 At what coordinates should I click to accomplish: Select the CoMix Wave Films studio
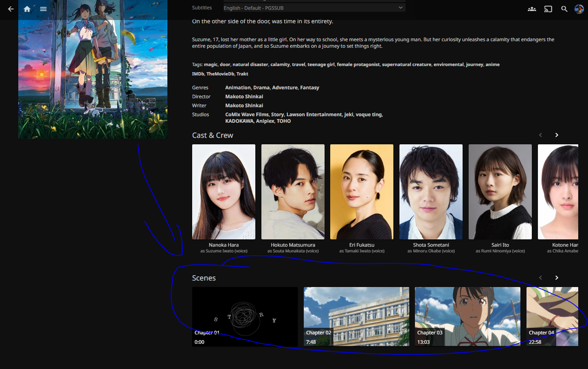click(247, 115)
